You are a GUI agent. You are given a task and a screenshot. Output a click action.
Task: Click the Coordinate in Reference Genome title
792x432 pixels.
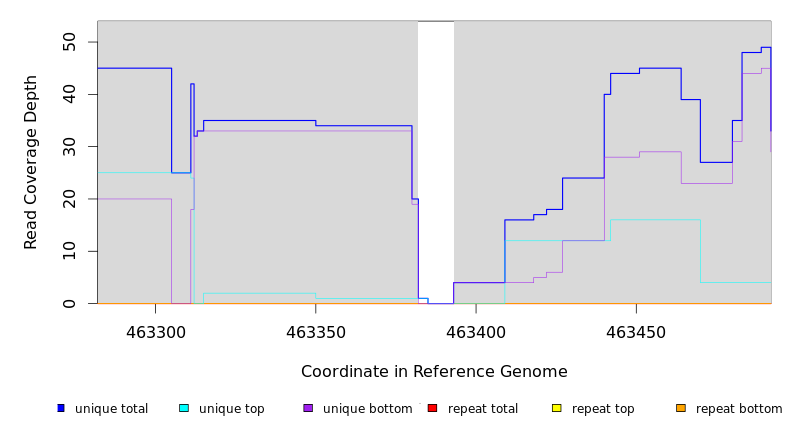(434, 372)
